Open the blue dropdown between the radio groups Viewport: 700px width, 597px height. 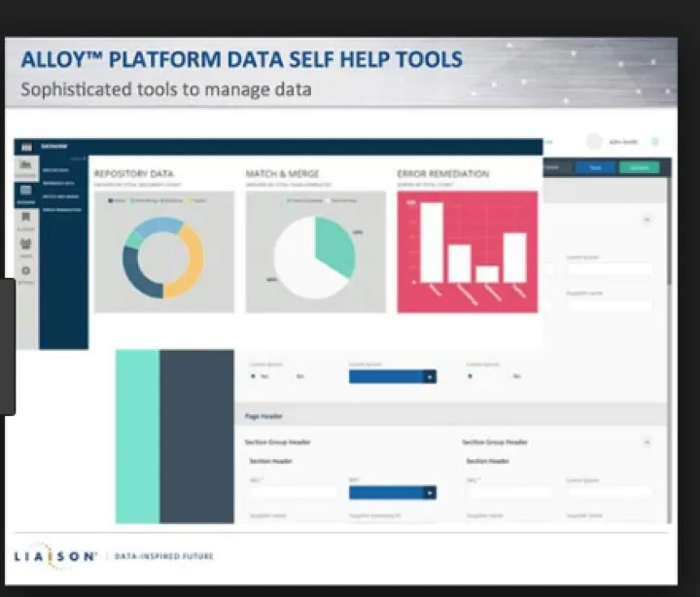coord(393,376)
